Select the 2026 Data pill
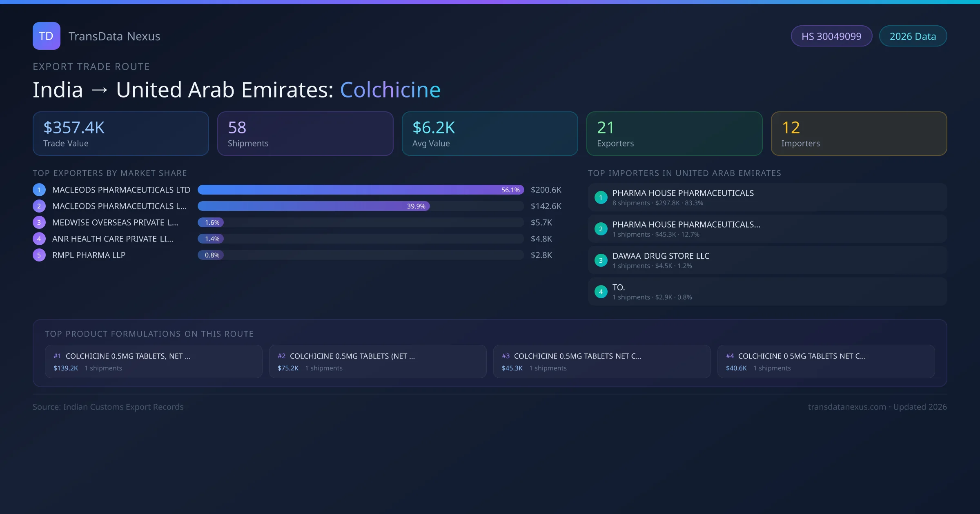 tap(913, 36)
